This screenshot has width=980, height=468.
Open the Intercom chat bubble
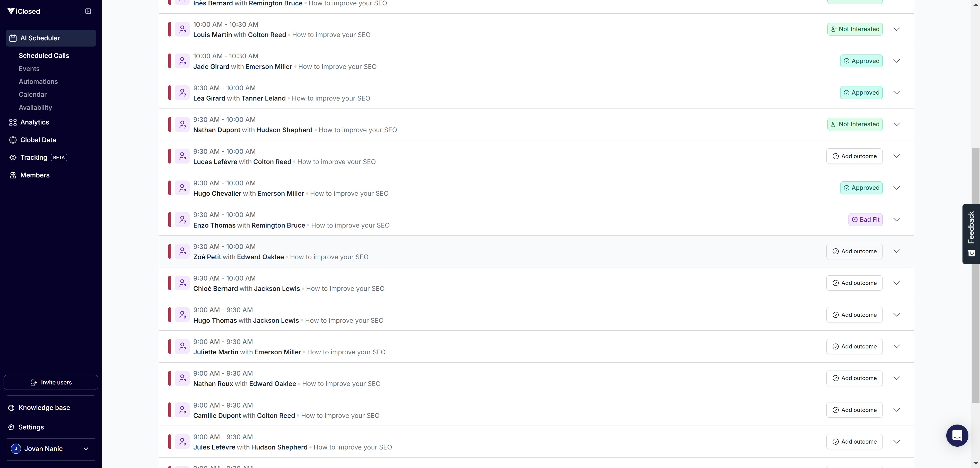pos(957,435)
